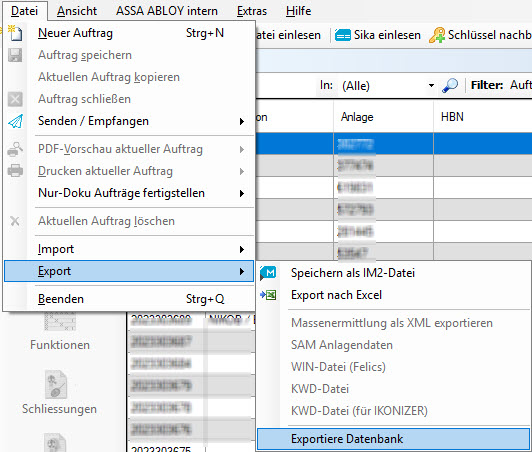Open the Datei menu
Image resolution: width=532 pixels, height=452 pixels.
[x=24, y=11]
